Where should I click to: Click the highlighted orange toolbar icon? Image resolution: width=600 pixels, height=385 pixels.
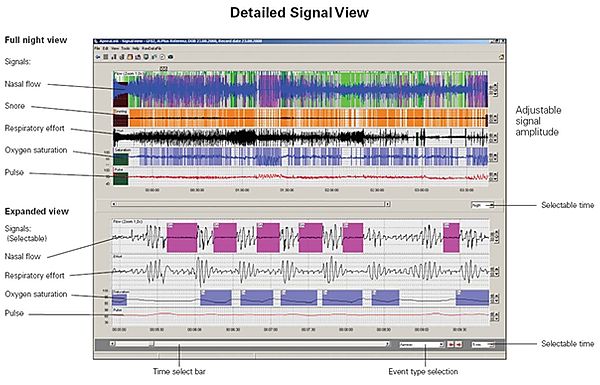pyautogui.click(x=130, y=57)
